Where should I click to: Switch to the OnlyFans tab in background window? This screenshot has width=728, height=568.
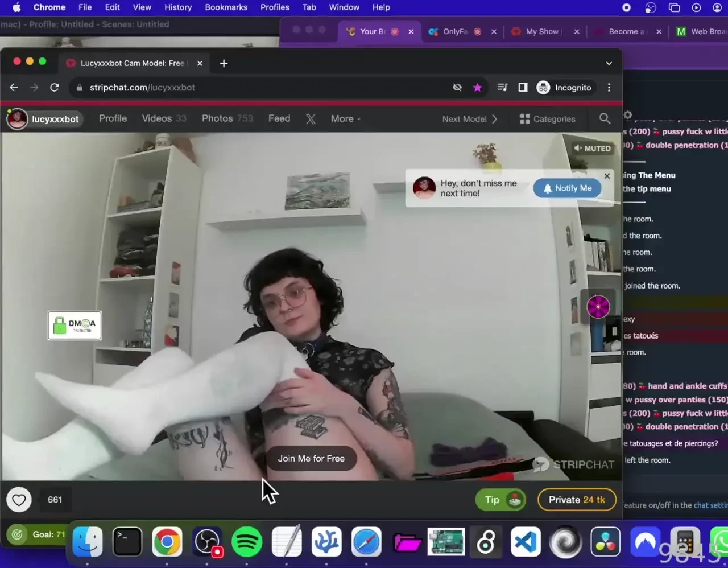coord(462,31)
